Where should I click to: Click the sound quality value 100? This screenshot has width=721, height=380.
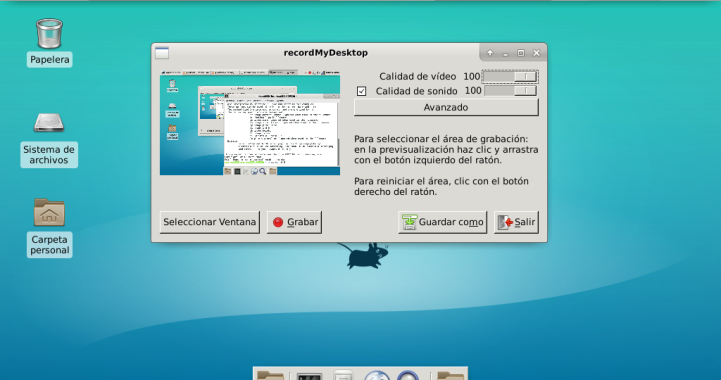[x=473, y=91]
